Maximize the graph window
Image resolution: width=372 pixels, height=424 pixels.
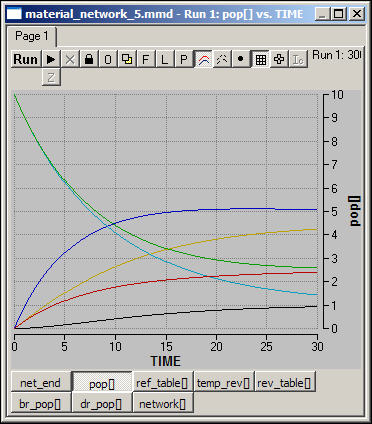[x=339, y=14]
